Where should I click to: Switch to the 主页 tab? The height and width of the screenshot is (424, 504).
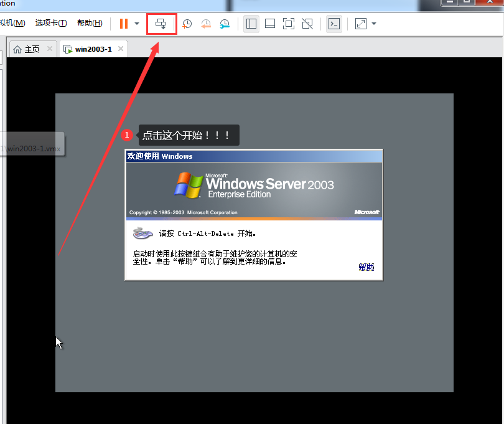[x=32, y=49]
